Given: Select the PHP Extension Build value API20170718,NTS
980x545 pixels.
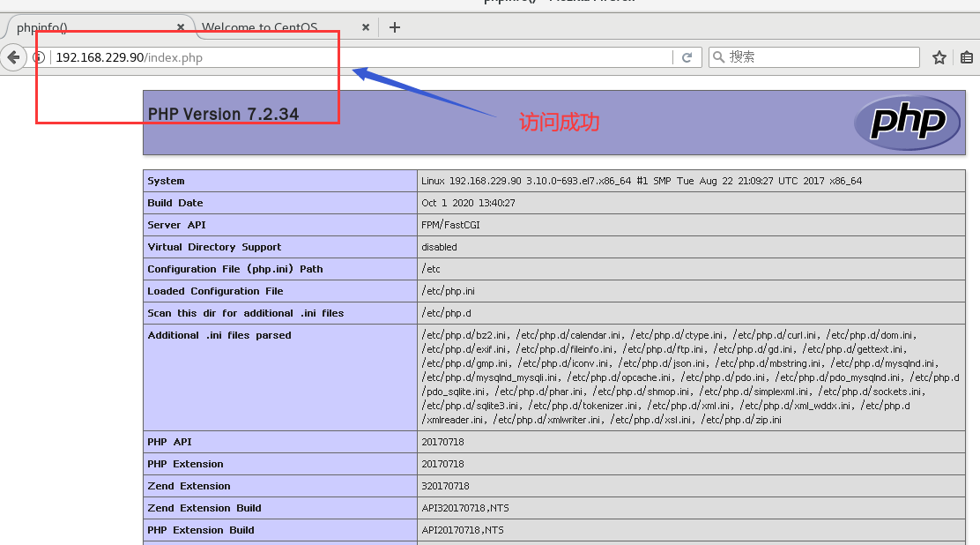Looking at the screenshot, I should tap(463, 530).
